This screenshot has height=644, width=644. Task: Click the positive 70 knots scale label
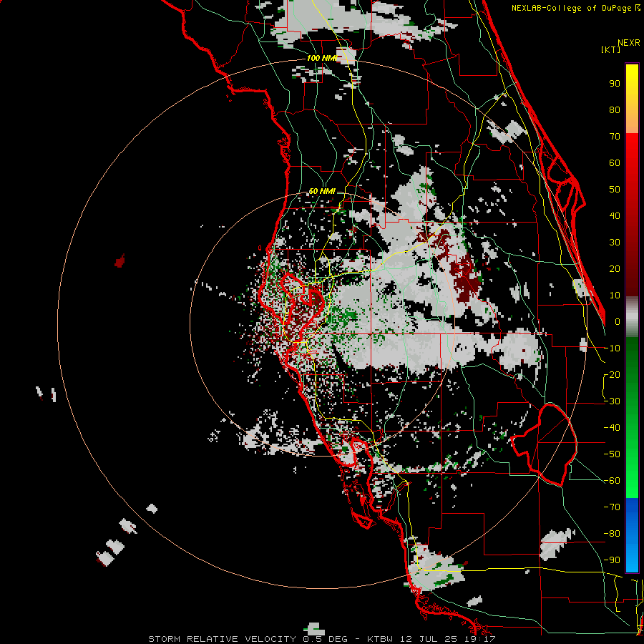tap(615, 137)
